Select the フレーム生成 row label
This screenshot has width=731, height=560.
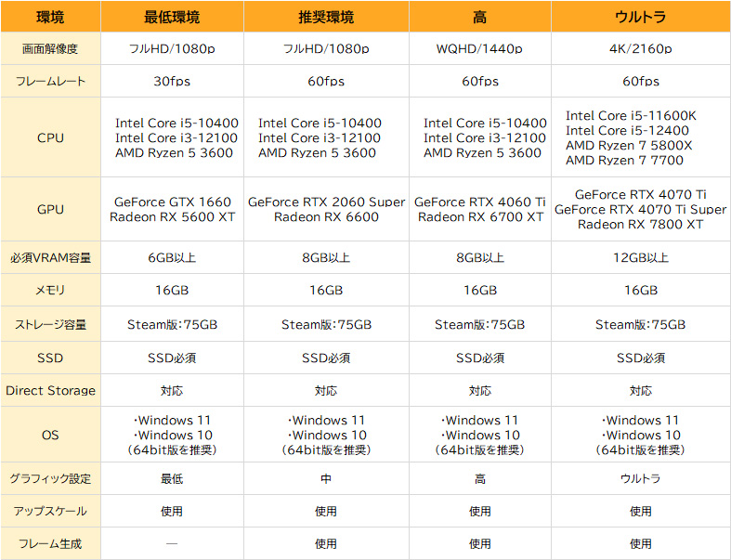pyautogui.click(x=50, y=543)
